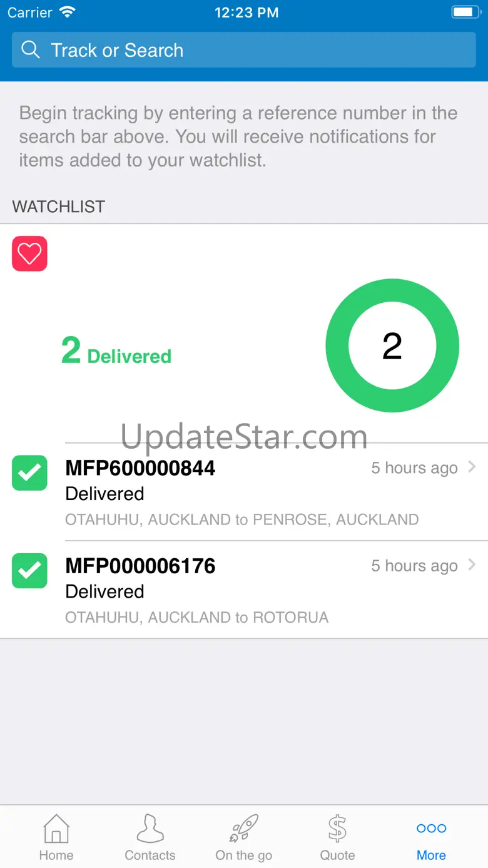This screenshot has height=868, width=488.
Task: Toggle green checkbox for MFP000006176
Action: click(29, 571)
